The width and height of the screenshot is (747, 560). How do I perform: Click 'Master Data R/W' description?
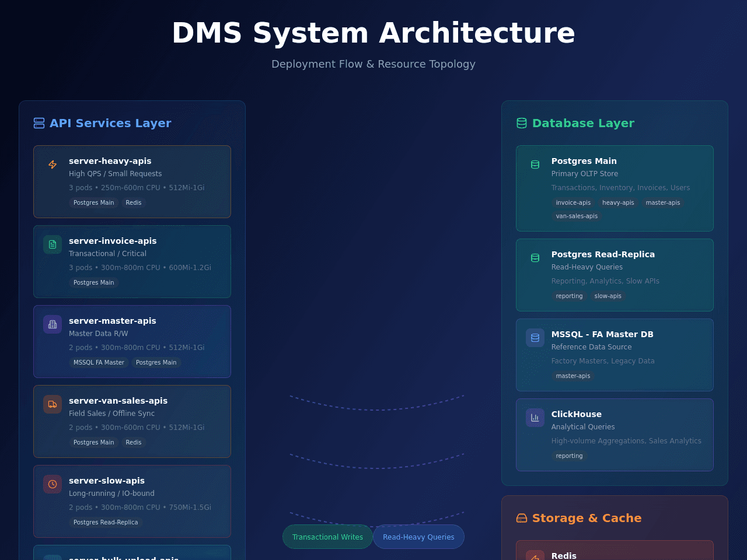click(x=99, y=334)
